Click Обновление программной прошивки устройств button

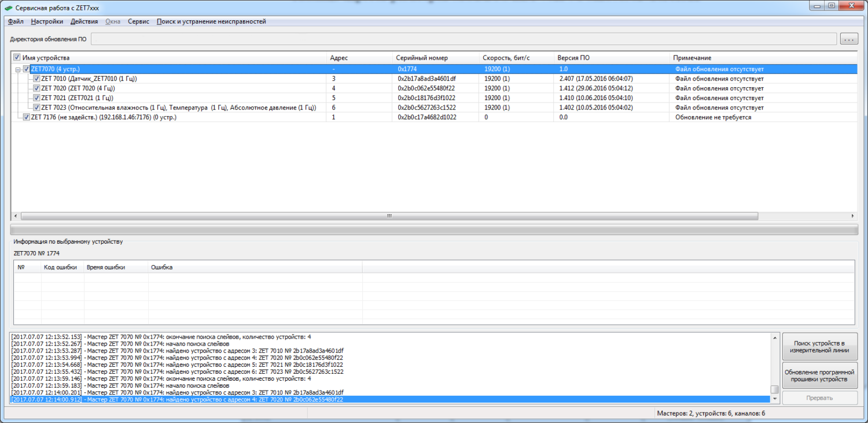pos(819,376)
